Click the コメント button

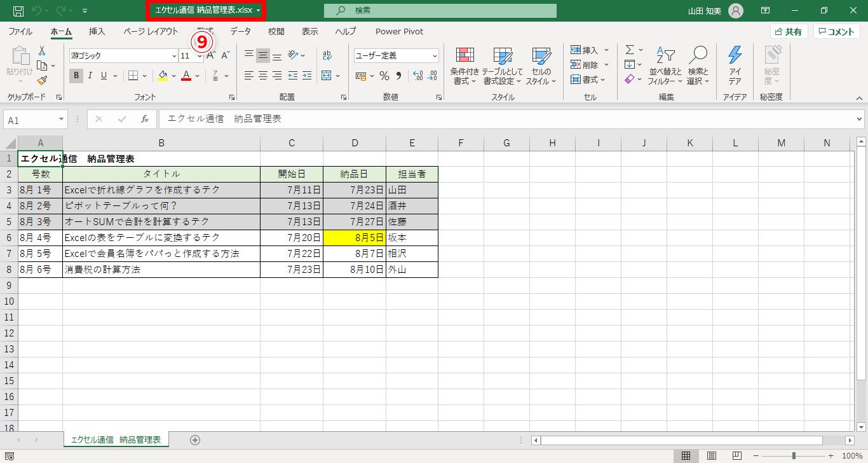pyautogui.click(x=837, y=31)
